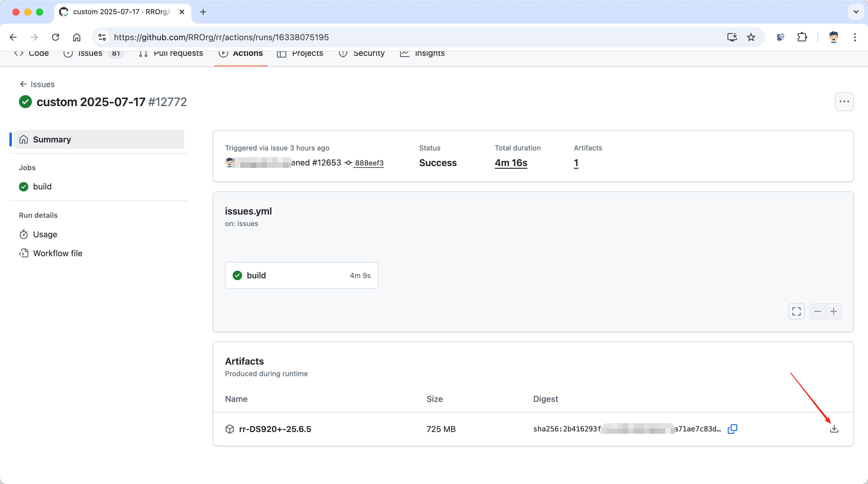
Task: Zoom in on the workflow graph
Action: click(833, 311)
